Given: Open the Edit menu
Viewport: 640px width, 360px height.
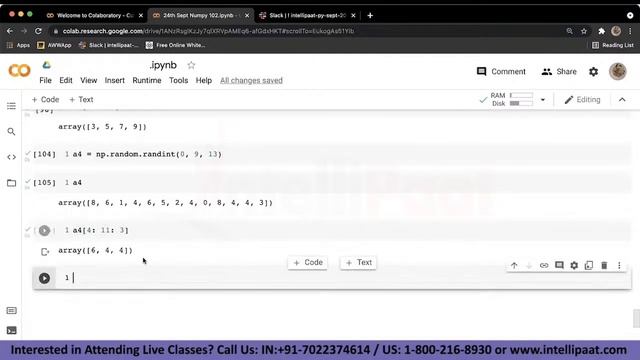Looking at the screenshot, I should pos(66,80).
